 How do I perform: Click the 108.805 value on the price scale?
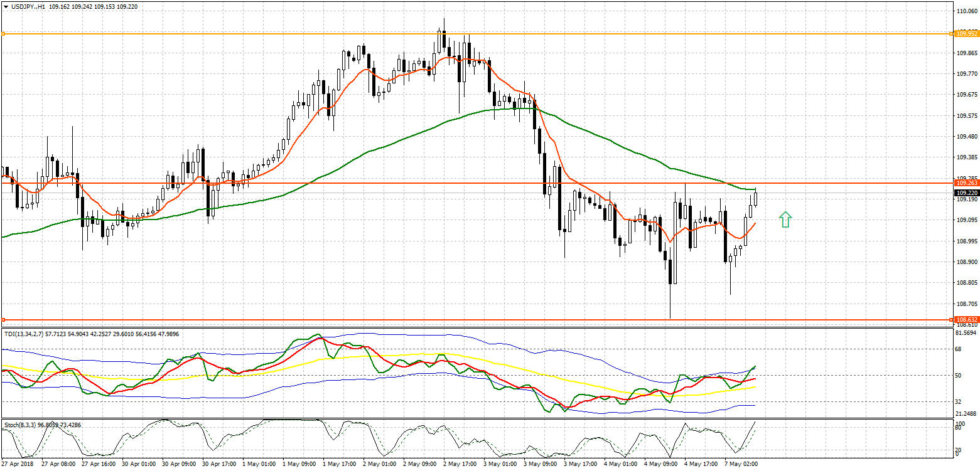966,283
